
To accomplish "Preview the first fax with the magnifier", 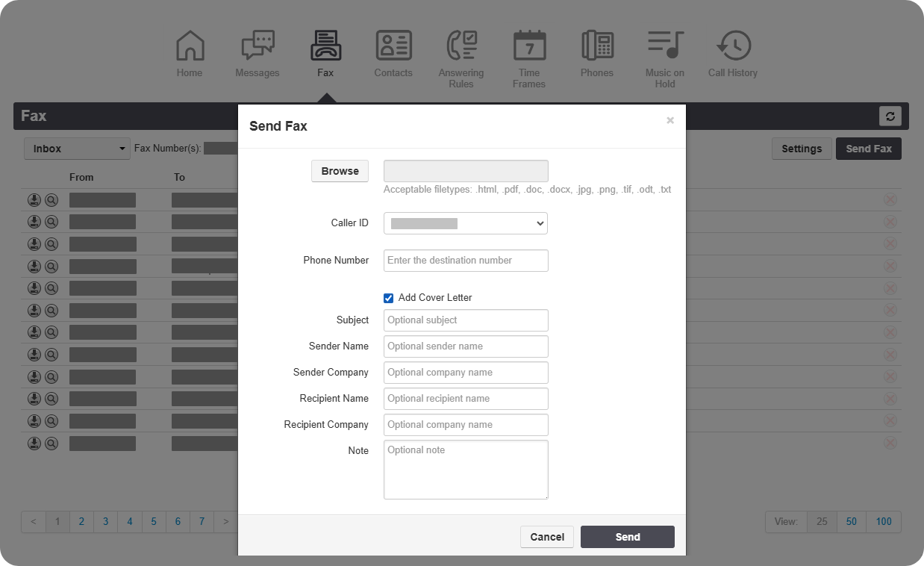I will pos(51,199).
